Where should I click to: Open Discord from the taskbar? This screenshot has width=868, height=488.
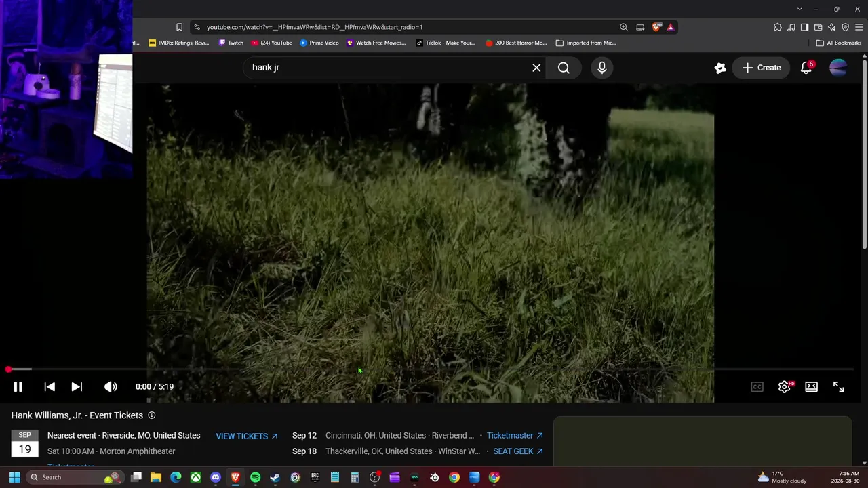point(216,477)
